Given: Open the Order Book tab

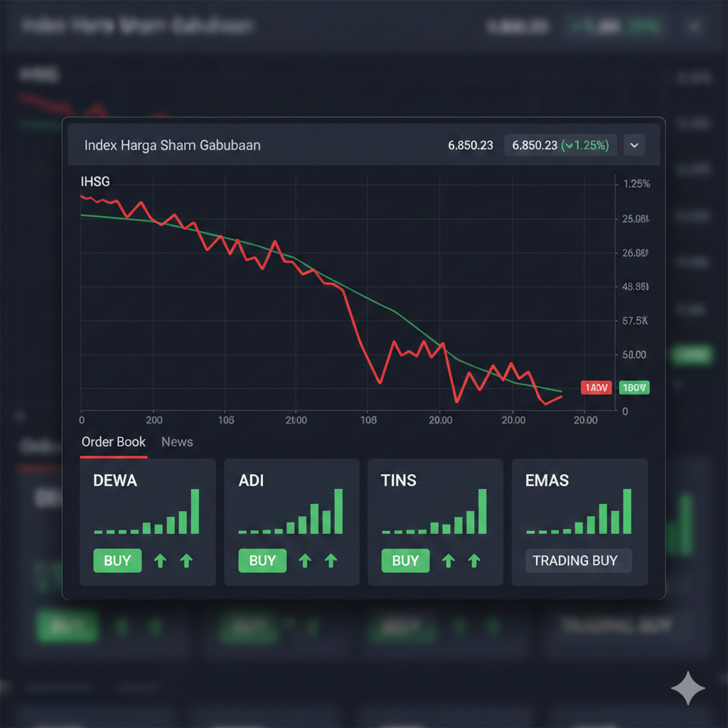Looking at the screenshot, I should coord(114,442).
